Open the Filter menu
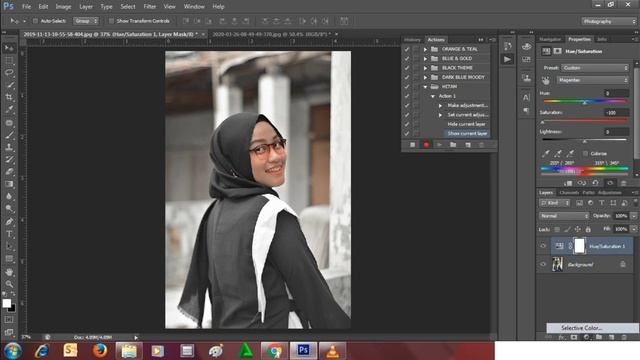Image resolution: width=640 pixels, height=360 pixels. tap(150, 7)
